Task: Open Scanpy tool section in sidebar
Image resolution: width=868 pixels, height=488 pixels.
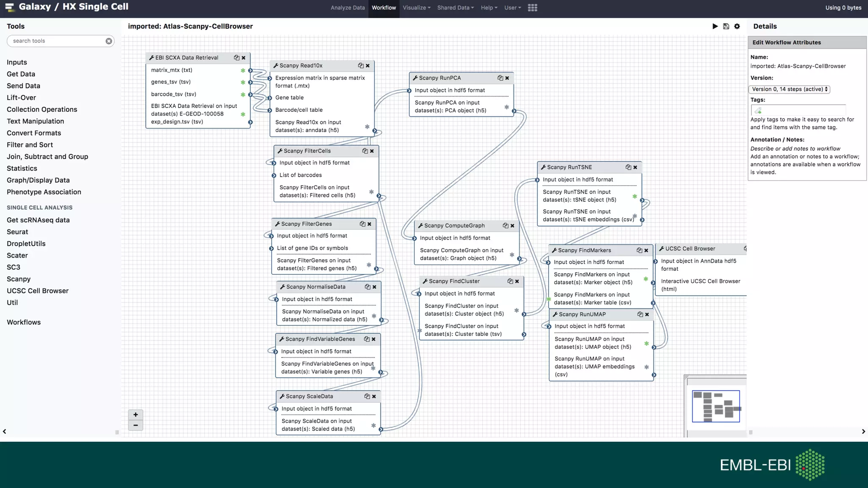Action: (x=19, y=279)
